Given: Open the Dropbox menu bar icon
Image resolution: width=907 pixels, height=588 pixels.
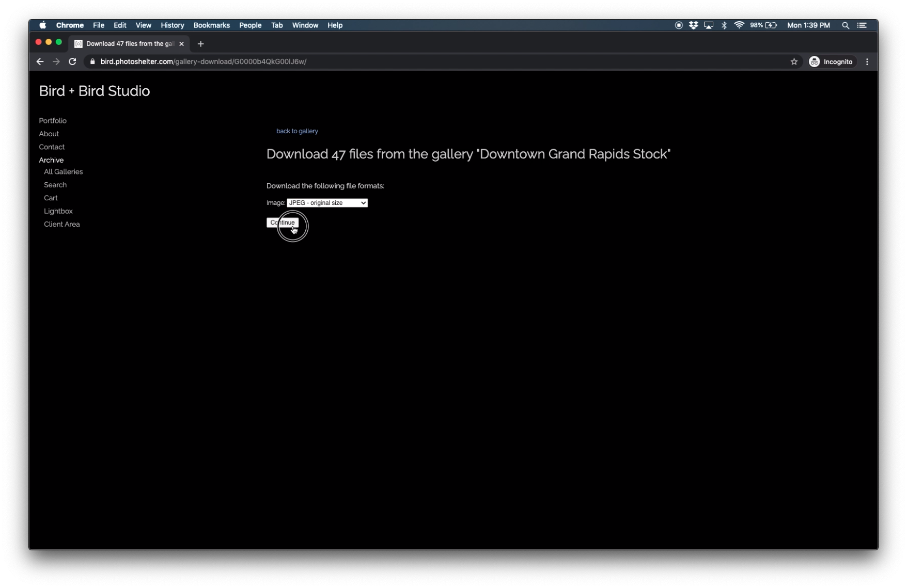Looking at the screenshot, I should [693, 25].
